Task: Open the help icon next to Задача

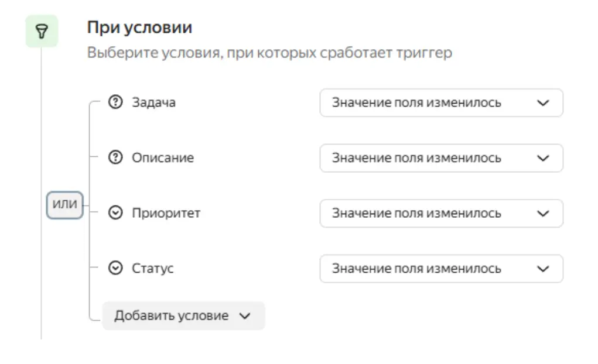Action: coord(117,102)
